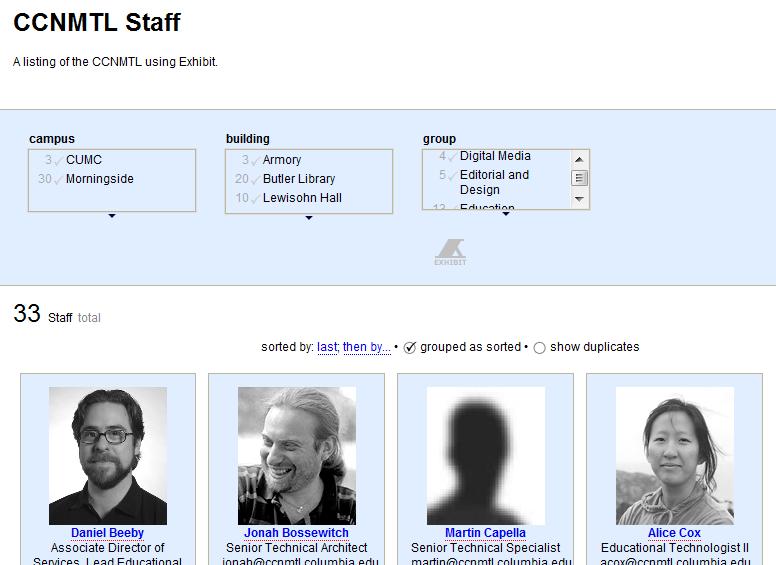Click the group list scroll up arrow

coord(579,159)
